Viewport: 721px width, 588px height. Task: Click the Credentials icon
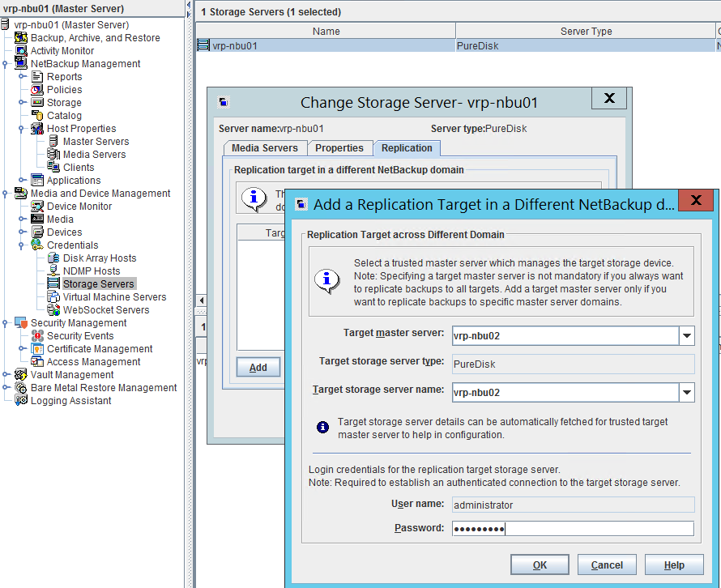pos(37,245)
